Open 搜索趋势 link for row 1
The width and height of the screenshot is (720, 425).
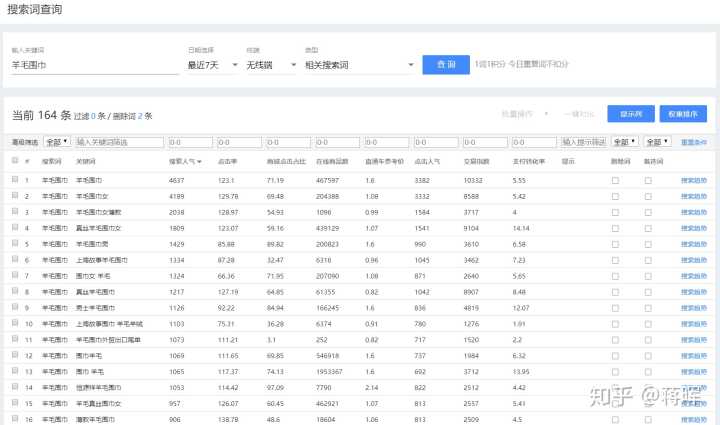click(x=693, y=180)
